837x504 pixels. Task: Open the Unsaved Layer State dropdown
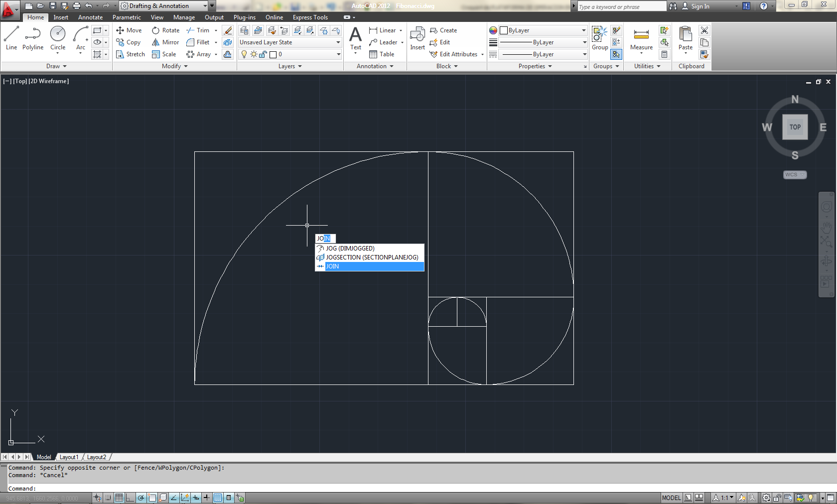(x=290, y=42)
